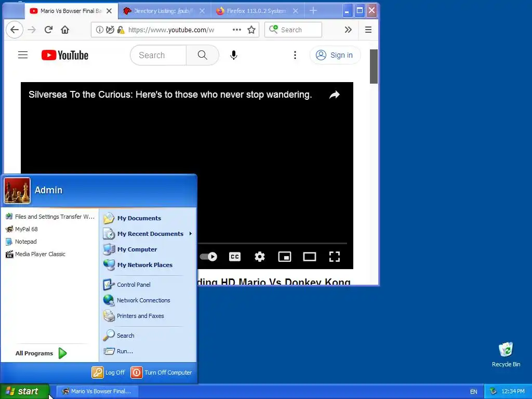Switch to Mario Vs Bowser tab
The image size is (532, 399).
pyautogui.click(x=71, y=11)
